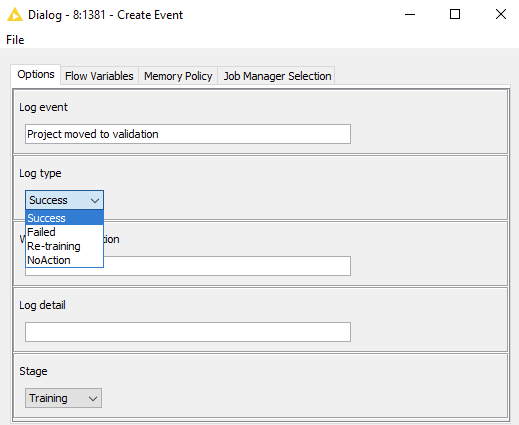Image resolution: width=519 pixels, height=425 pixels.
Task: Choose Success from the Log type list
Action: pyautogui.click(x=64, y=218)
